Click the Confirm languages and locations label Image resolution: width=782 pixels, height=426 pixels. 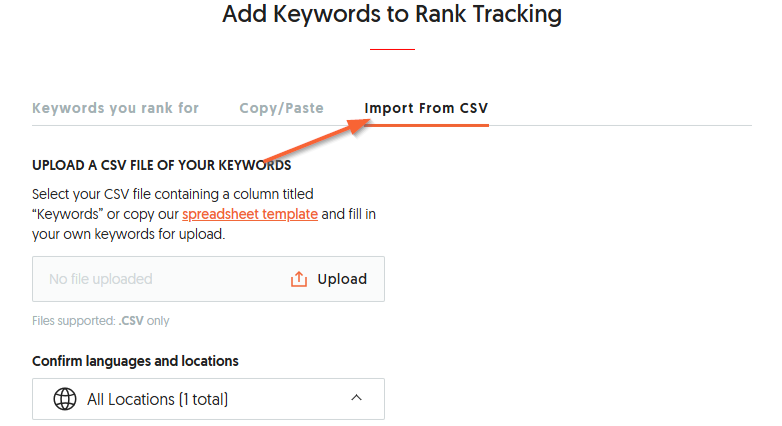point(135,361)
